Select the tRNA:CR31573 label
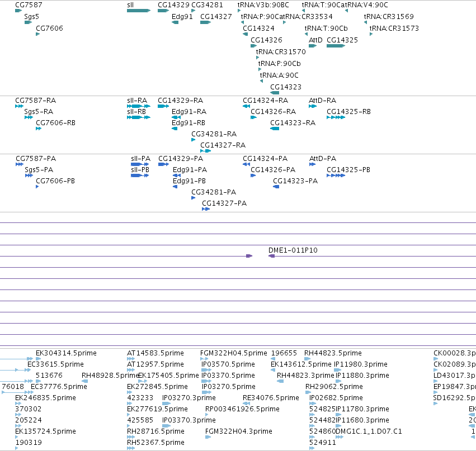Screen dimensions: 476x451 pos(394,29)
